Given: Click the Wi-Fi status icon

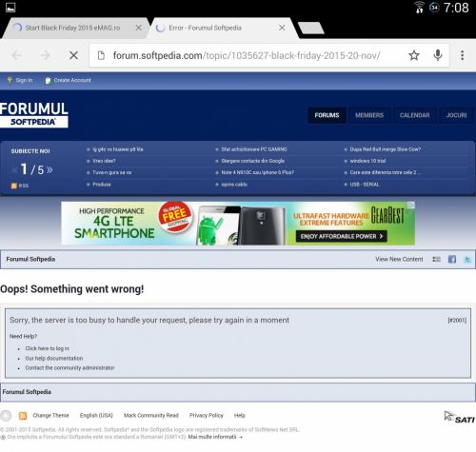Looking at the screenshot, I should (x=419, y=7).
